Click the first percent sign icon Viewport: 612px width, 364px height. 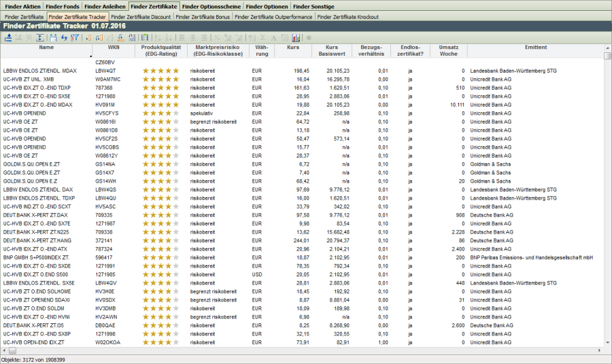coord(217,37)
